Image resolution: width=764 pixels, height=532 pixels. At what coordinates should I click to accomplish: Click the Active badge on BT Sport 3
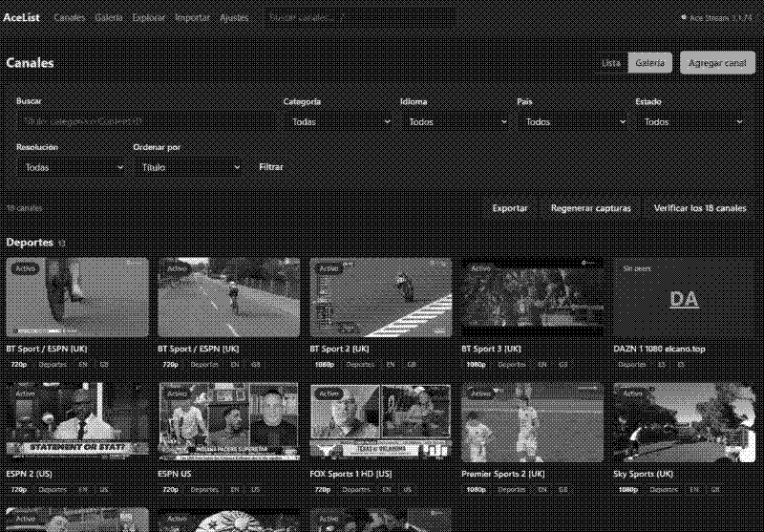pyautogui.click(x=481, y=268)
